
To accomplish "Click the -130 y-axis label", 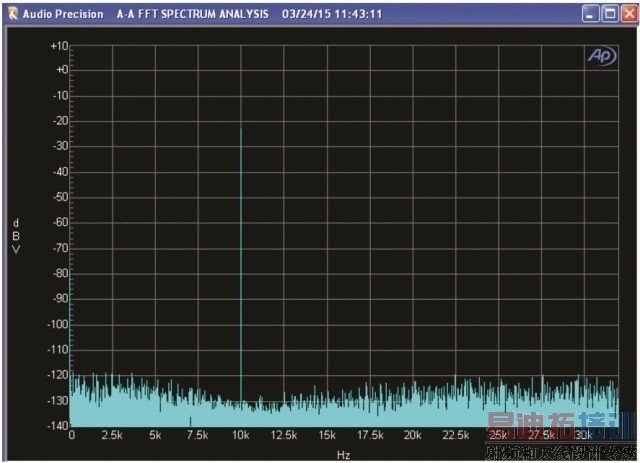I will click(x=58, y=401).
